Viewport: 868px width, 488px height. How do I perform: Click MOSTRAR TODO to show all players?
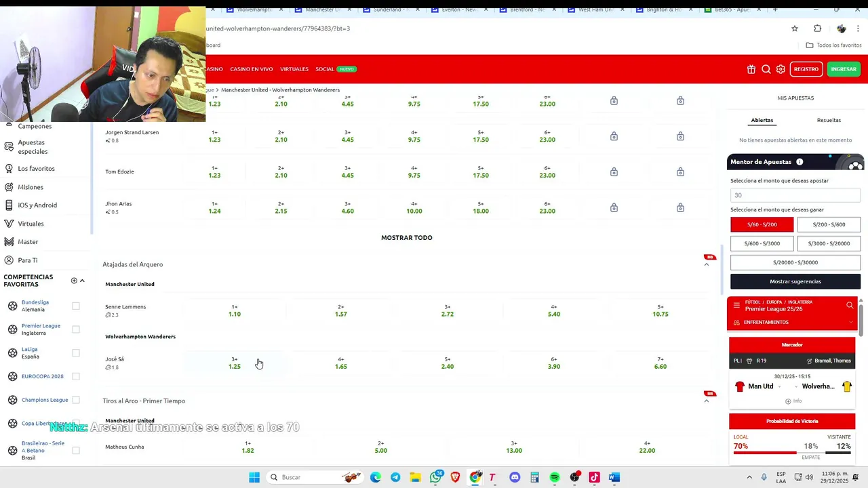[406, 238]
